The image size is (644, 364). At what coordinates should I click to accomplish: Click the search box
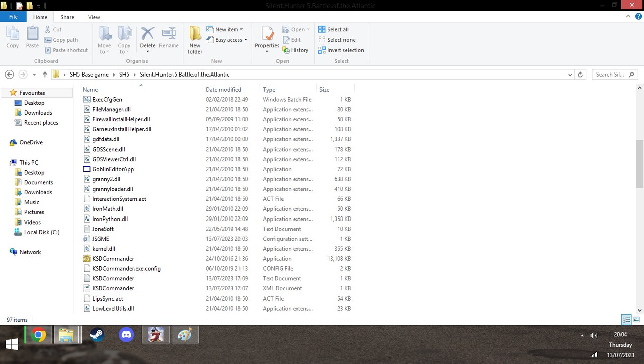614,75
